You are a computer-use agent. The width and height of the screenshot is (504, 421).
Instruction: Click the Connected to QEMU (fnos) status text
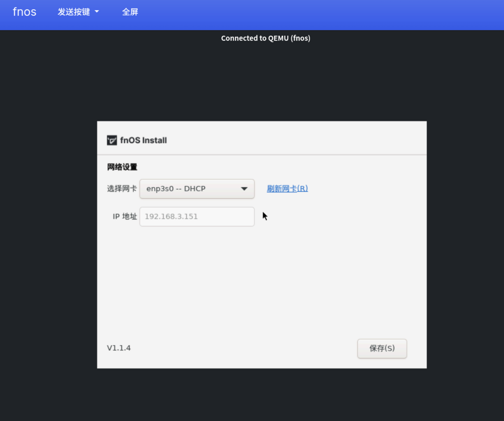[x=265, y=38]
